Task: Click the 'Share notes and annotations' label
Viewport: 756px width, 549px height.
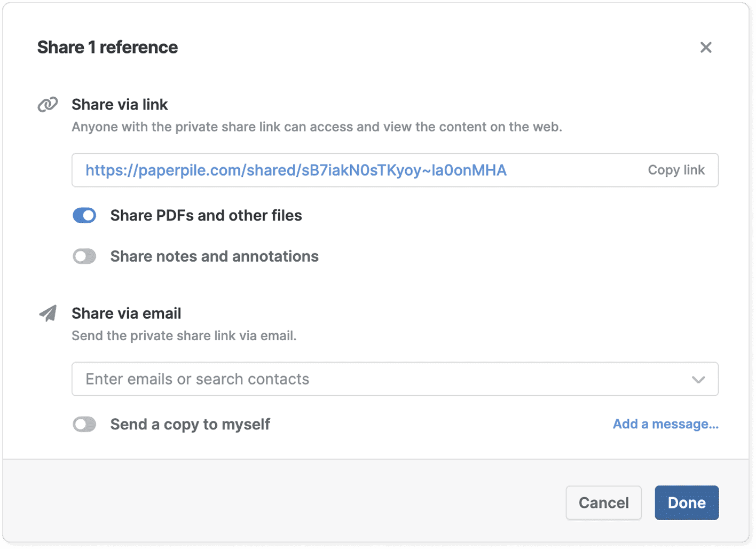Action: (x=214, y=257)
